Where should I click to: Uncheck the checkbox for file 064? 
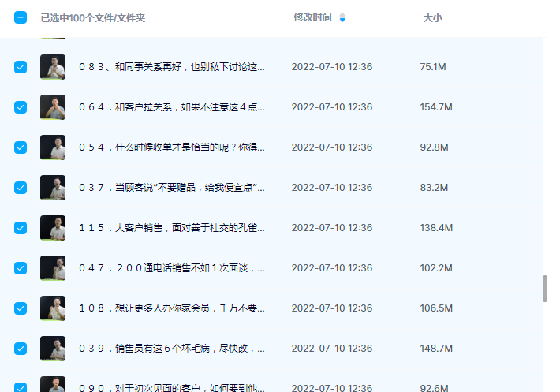tap(21, 107)
